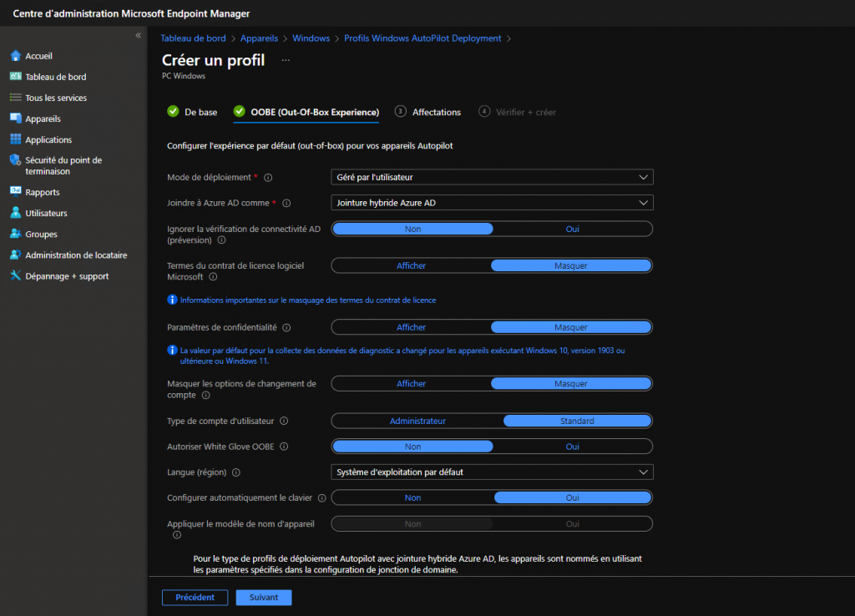The height and width of the screenshot is (616, 855).
Task: Open the Vérifier + créer step tab
Action: click(x=517, y=112)
